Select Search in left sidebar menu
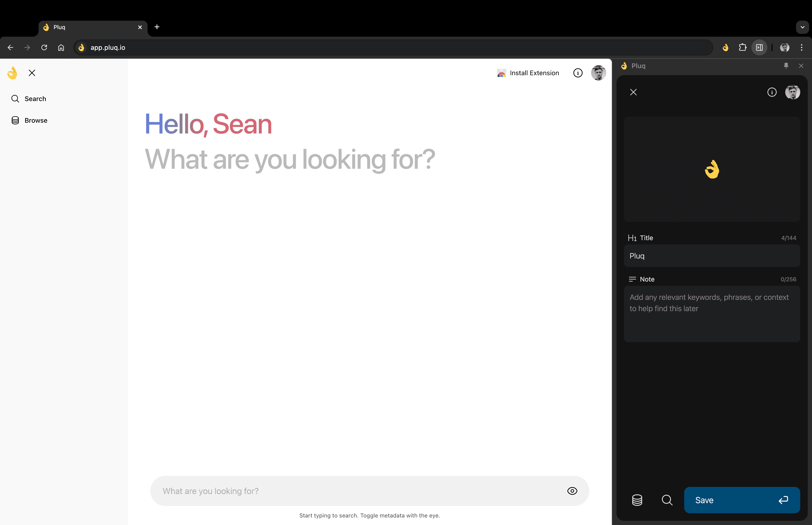The image size is (812, 525). [x=35, y=98]
